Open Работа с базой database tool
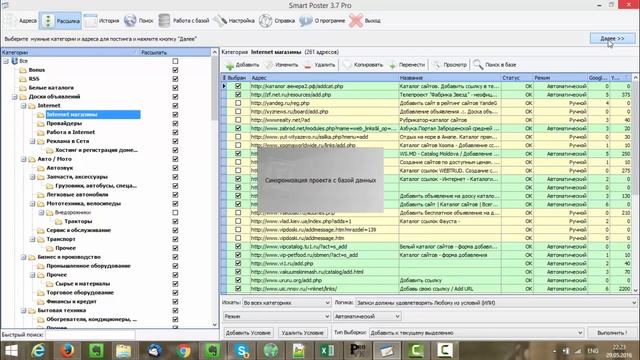Viewport: 640px width, 360px height. pos(184,20)
